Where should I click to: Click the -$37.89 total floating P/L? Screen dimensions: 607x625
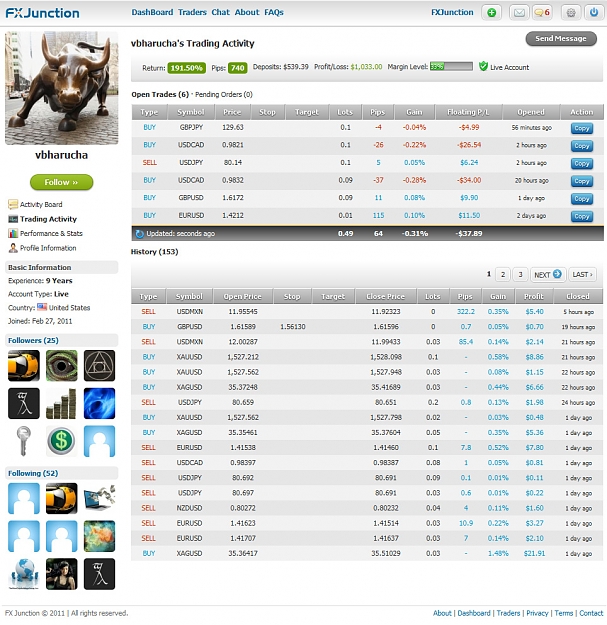(469, 234)
